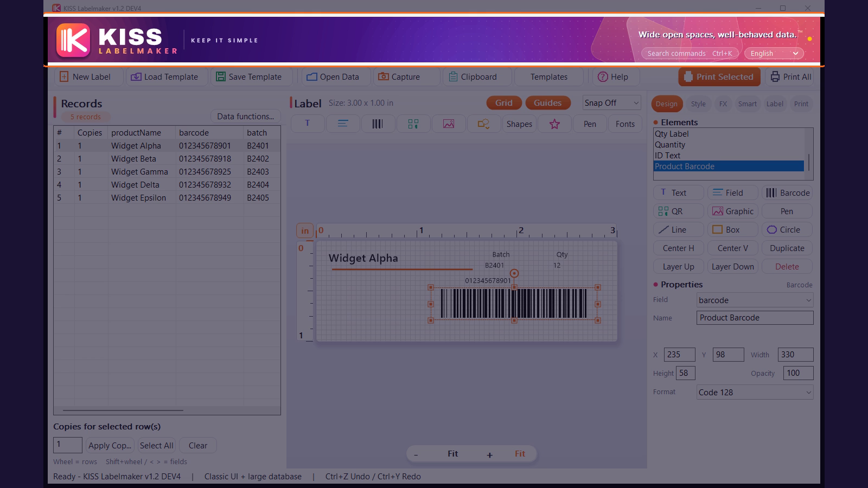The width and height of the screenshot is (868, 488).
Task: Open the Snap Off dropdown
Action: [611, 103]
